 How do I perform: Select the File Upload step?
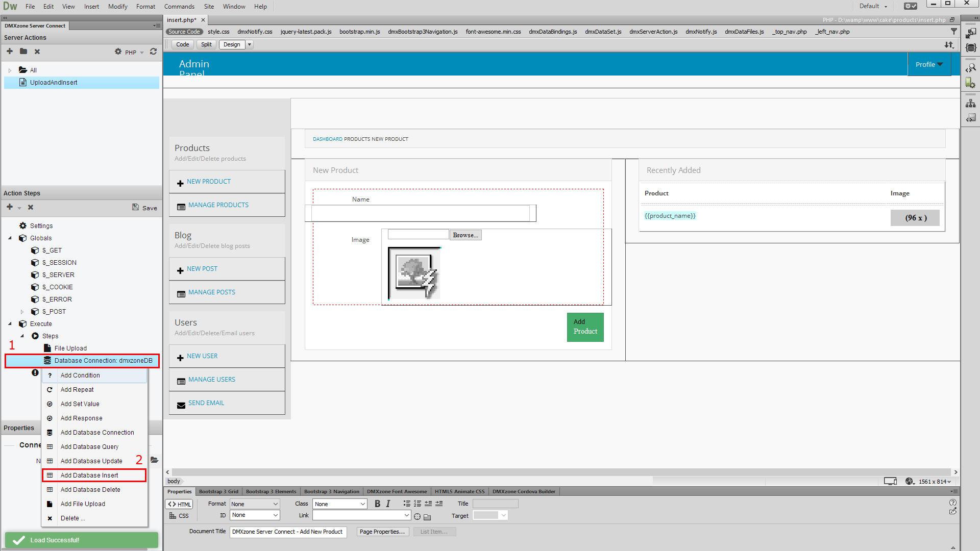70,348
